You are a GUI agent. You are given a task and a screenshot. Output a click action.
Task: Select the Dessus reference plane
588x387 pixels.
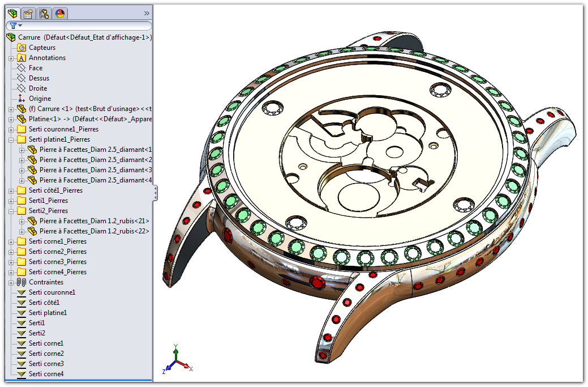click(38, 78)
